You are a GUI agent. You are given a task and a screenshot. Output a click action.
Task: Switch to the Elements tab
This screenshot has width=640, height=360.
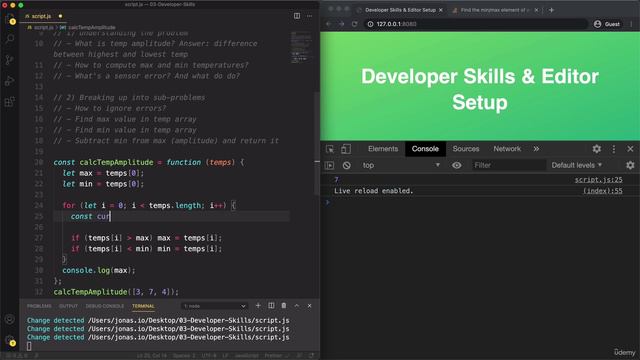click(383, 149)
